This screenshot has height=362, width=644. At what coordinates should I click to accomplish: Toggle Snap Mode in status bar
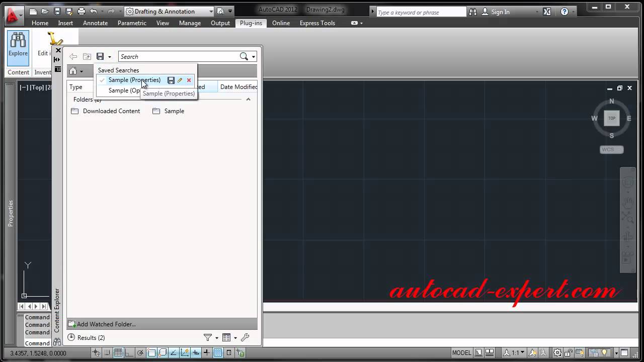pos(107,353)
